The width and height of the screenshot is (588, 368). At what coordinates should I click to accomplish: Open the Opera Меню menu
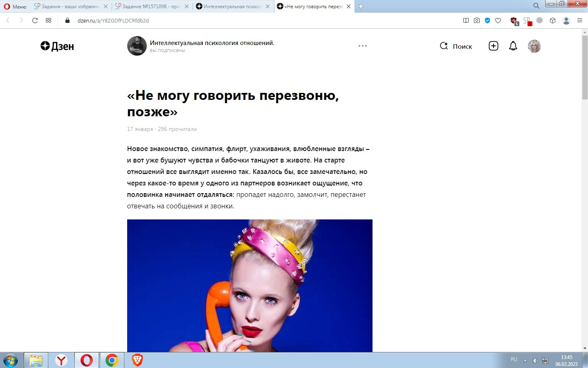coord(15,7)
